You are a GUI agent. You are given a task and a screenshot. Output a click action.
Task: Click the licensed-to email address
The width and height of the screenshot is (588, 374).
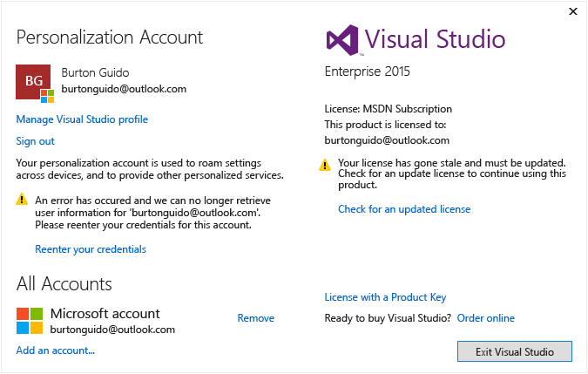click(x=387, y=140)
